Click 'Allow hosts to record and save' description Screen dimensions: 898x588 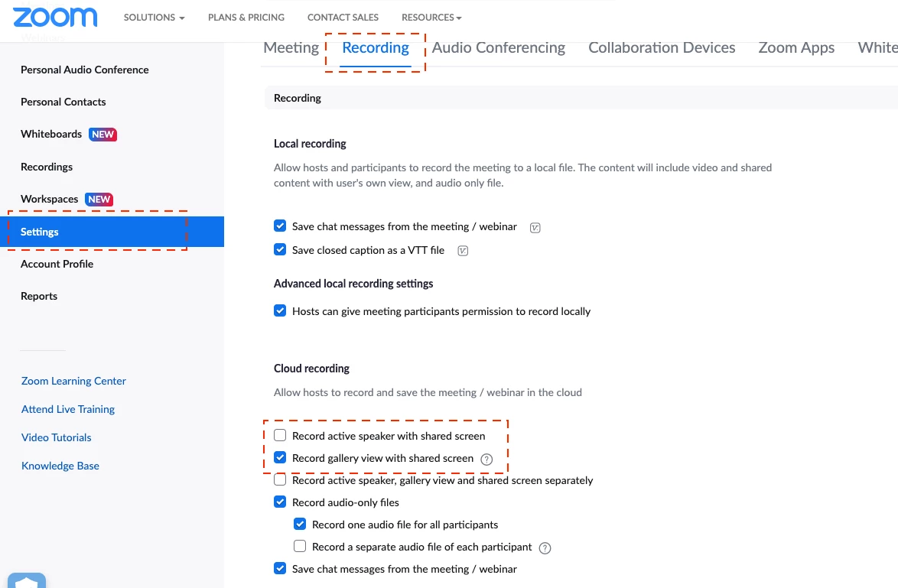(428, 393)
